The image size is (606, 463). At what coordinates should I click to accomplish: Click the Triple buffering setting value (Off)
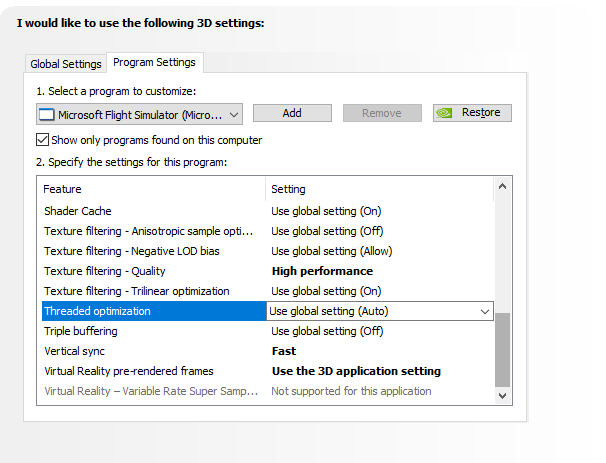click(x=327, y=331)
